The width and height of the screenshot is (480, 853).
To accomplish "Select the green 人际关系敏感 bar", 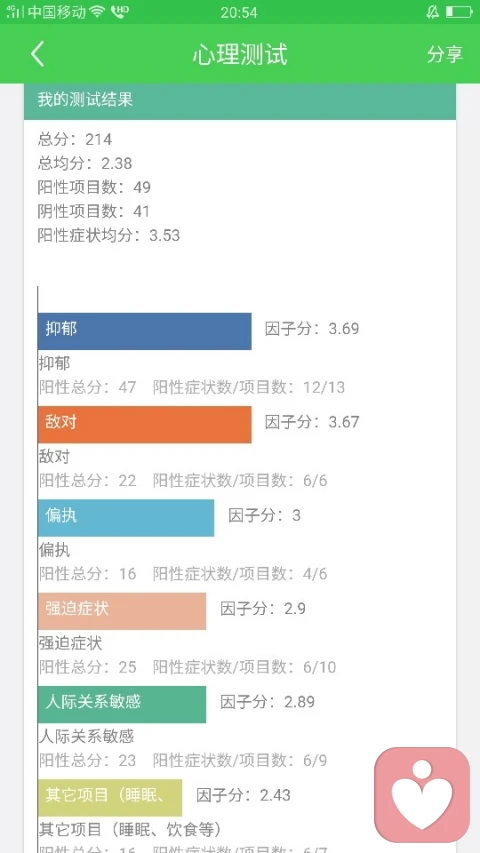I will 122,704.
